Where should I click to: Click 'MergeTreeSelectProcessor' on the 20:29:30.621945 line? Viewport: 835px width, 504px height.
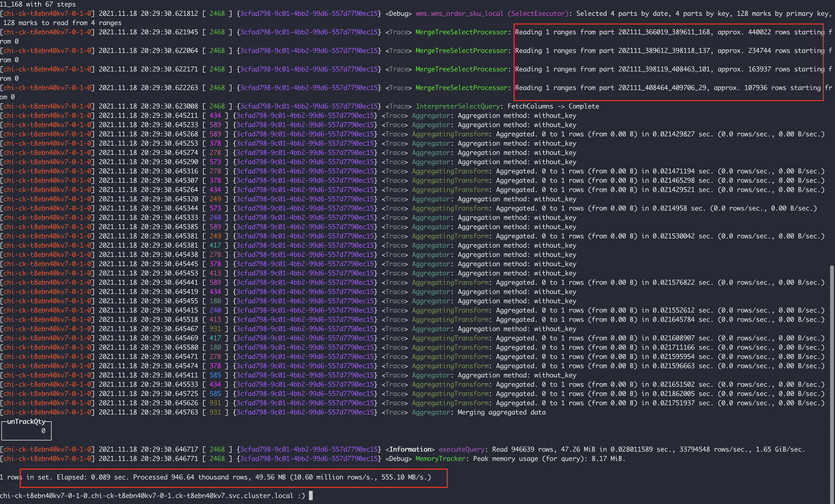pyautogui.click(x=461, y=32)
